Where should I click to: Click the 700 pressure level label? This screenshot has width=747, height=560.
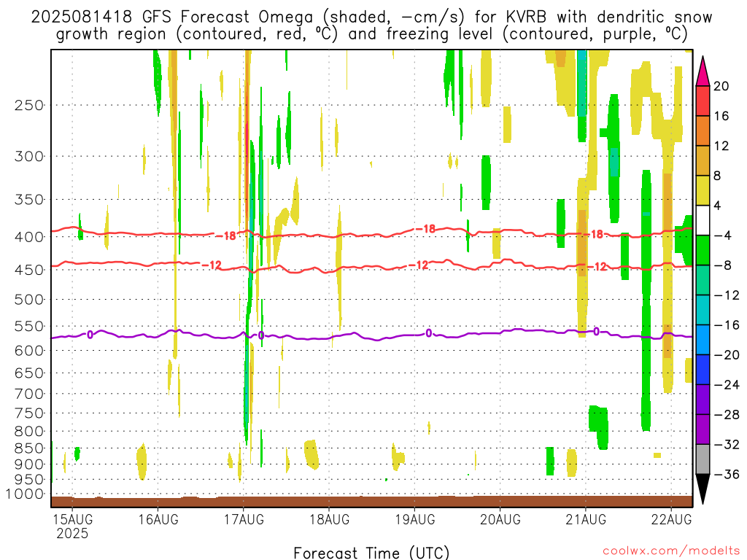(x=29, y=394)
